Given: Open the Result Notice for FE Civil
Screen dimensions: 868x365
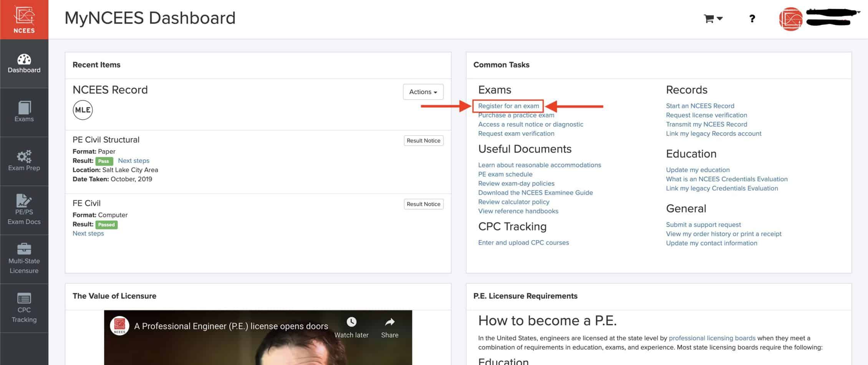Looking at the screenshot, I should click(424, 204).
